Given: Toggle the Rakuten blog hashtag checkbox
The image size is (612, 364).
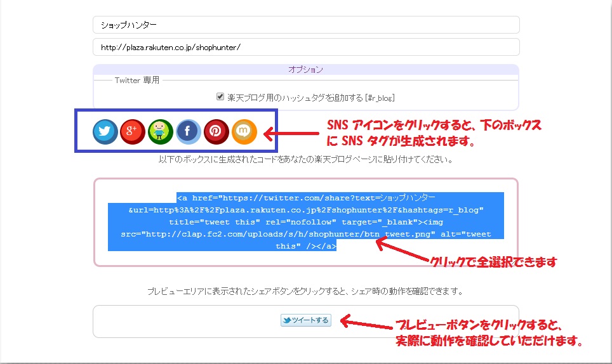Looking at the screenshot, I should pyautogui.click(x=220, y=97).
